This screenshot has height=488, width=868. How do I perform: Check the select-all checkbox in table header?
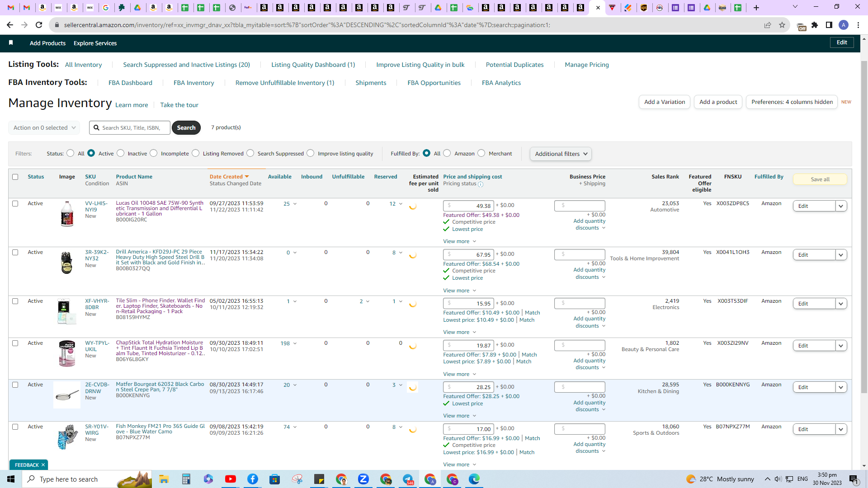pyautogui.click(x=15, y=177)
